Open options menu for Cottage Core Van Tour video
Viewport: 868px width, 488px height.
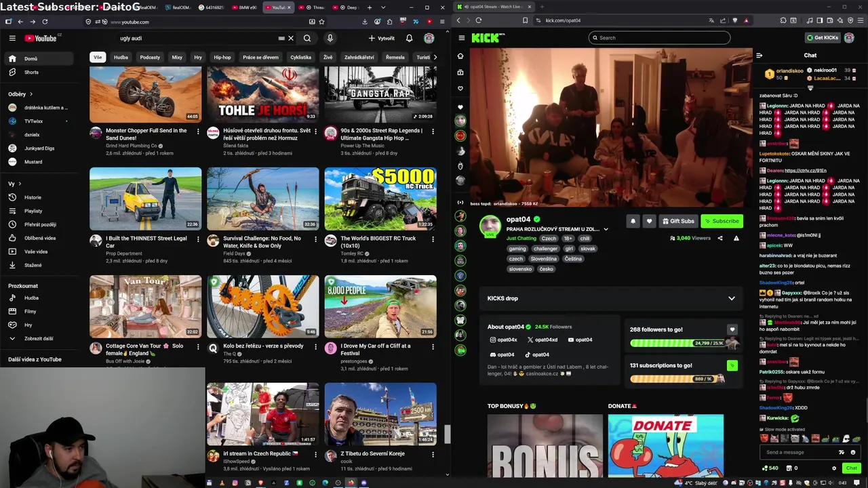[x=198, y=346]
